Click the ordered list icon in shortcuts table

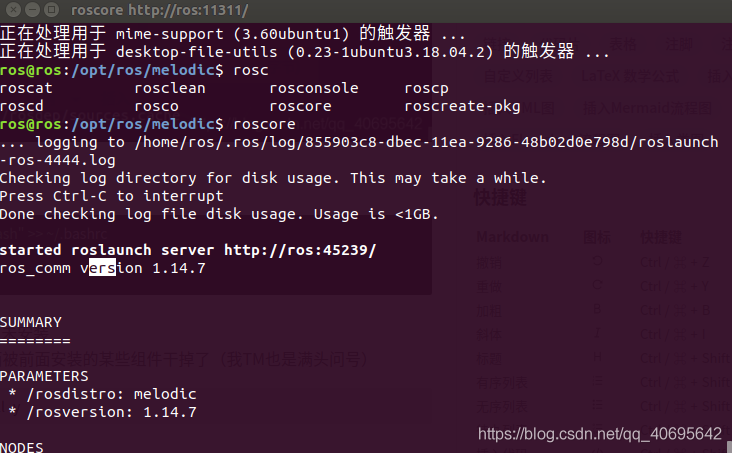(595, 380)
